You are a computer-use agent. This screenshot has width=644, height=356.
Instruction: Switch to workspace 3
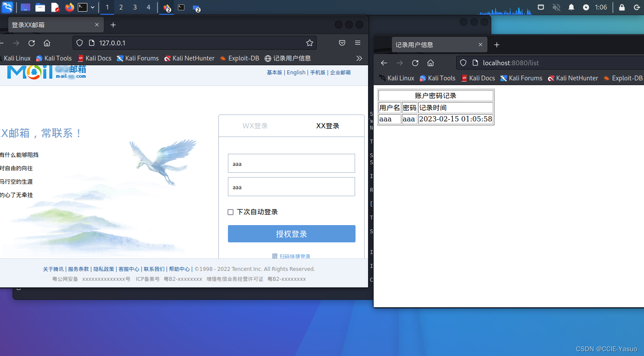pyautogui.click(x=135, y=7)
